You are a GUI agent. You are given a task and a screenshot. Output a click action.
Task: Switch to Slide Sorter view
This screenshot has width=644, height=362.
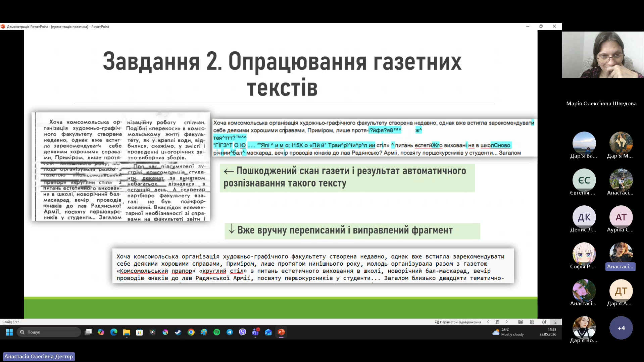point(532,322)
